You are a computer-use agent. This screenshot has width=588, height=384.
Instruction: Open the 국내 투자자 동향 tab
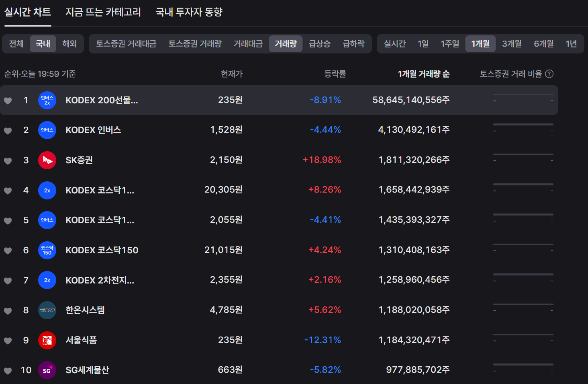point(189,12)
